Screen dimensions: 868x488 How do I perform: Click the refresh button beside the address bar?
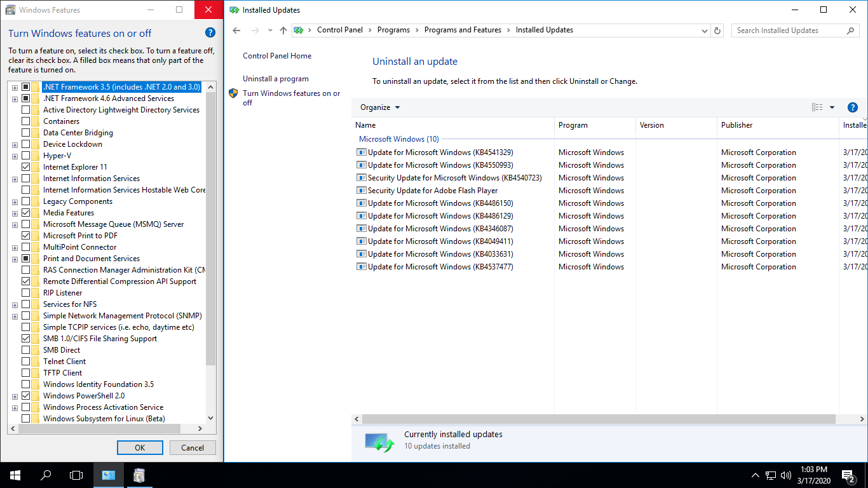click(x=718, y=30)
